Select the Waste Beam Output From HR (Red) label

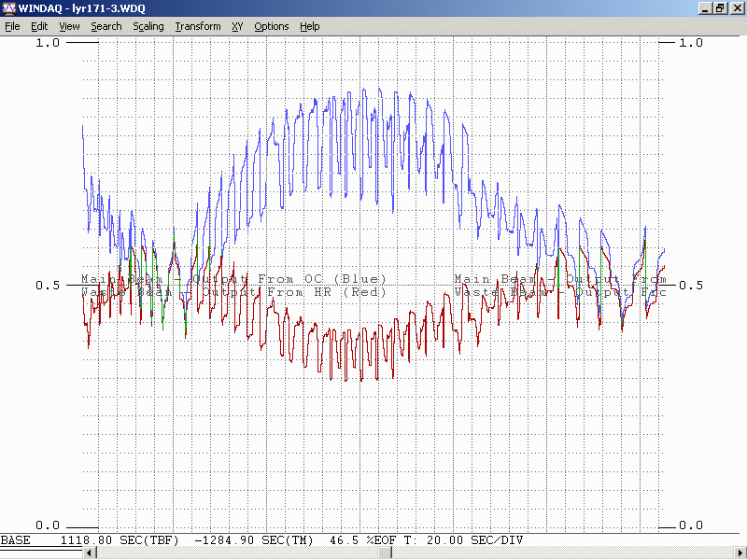coord(233,291)
